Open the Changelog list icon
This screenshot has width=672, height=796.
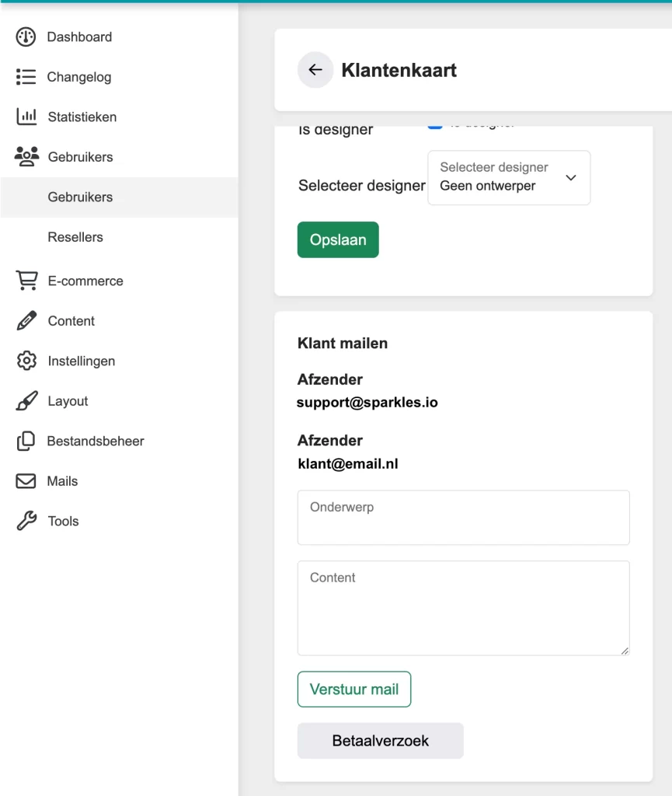[x=26, y=77]
